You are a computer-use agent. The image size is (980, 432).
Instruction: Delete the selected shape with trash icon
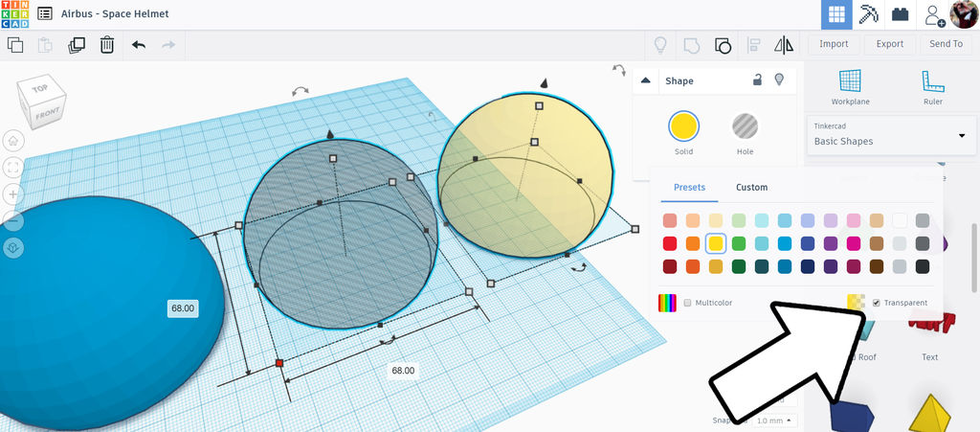click(x=107, y=44)
